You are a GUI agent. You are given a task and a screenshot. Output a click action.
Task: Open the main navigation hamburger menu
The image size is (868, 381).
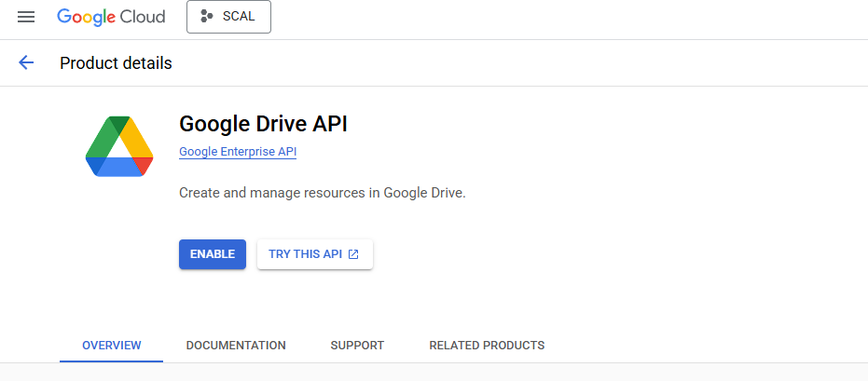point(26,17)
